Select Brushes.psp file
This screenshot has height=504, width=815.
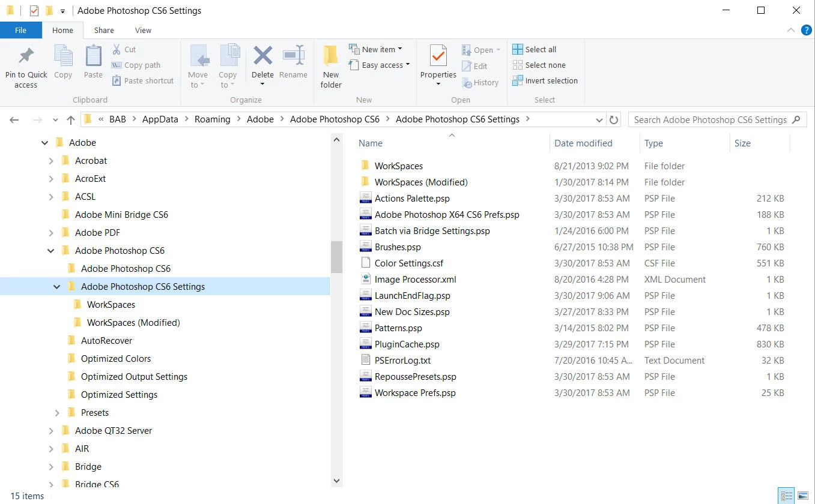coord(398,247)
